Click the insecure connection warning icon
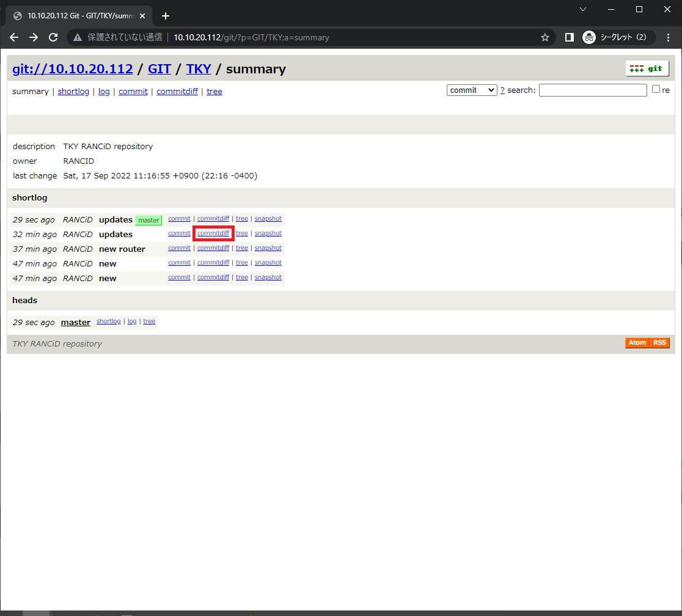The image size is (682, 616). 78,37
